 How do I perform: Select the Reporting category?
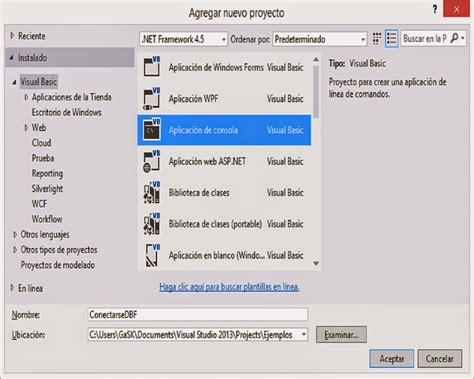tap(47, 173)
